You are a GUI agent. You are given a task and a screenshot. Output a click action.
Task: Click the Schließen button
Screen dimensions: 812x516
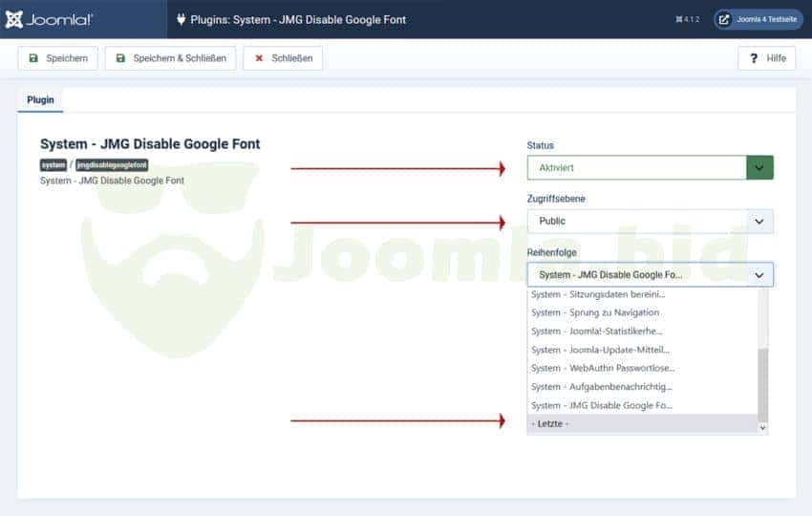coord(283,58)
